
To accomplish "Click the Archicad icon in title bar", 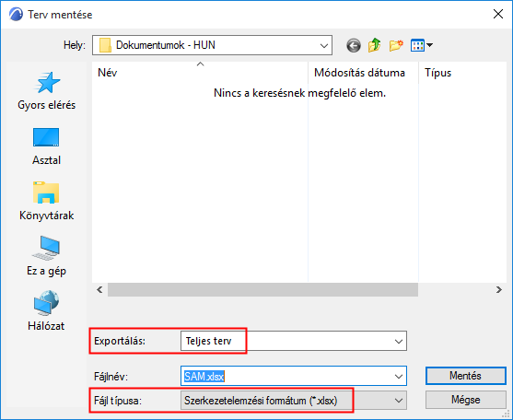I will coord(16,15).
